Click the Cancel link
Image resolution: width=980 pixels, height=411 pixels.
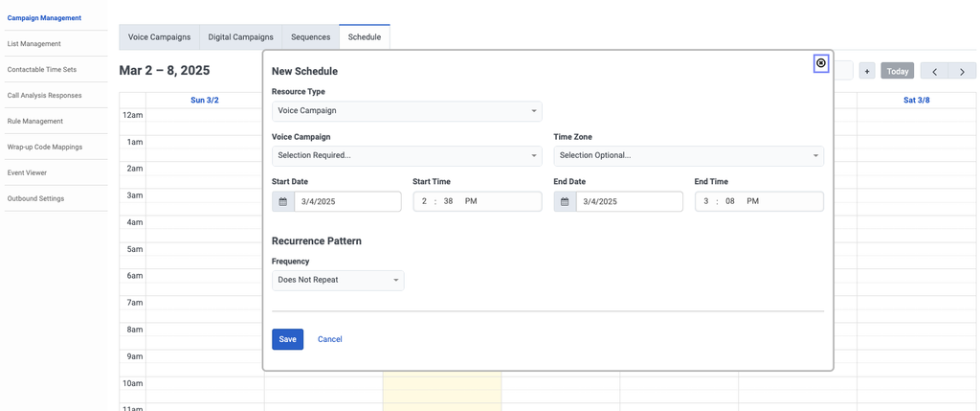[329, 339]
